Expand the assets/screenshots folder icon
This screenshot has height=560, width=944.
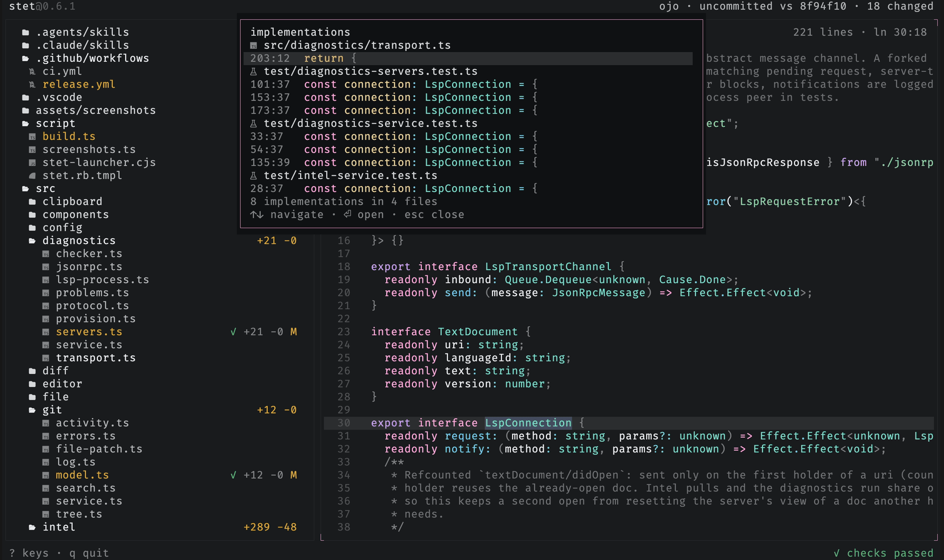25,111
